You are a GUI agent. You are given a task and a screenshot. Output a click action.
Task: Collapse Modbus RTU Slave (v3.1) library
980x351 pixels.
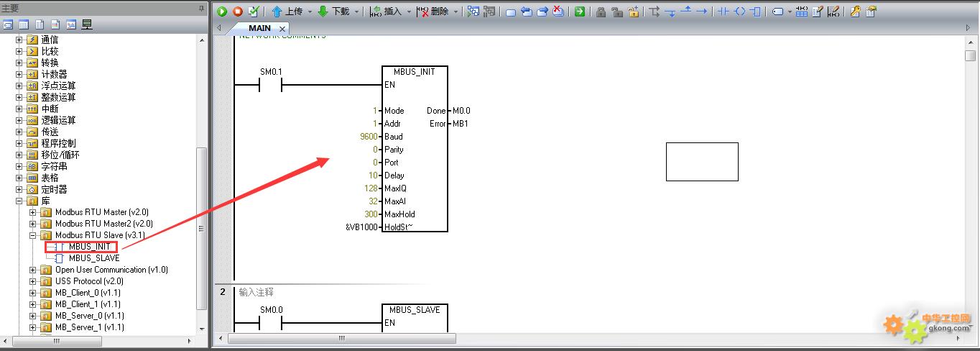point(32,235)
